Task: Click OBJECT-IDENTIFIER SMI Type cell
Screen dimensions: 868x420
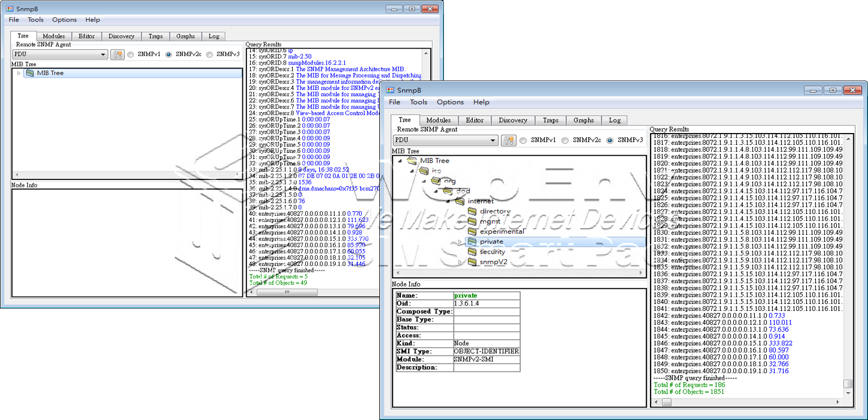Action: (486, 352)
